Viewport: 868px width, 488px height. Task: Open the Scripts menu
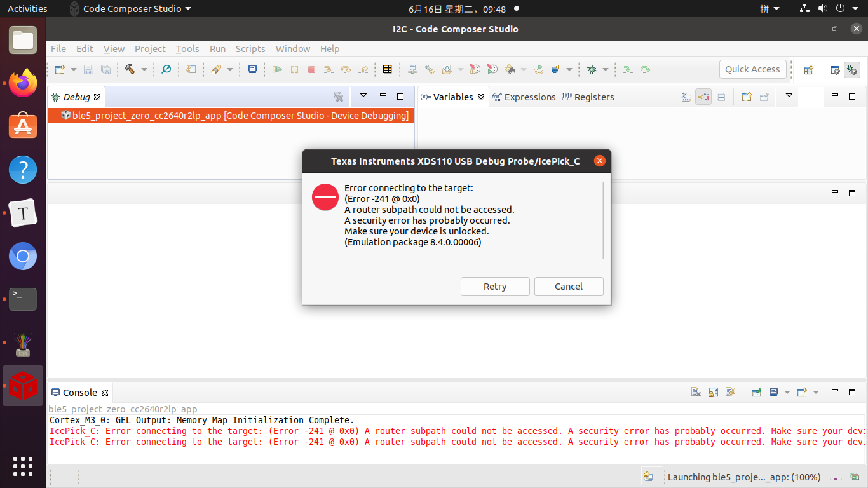pyautogui.click(x=250, y=49)
